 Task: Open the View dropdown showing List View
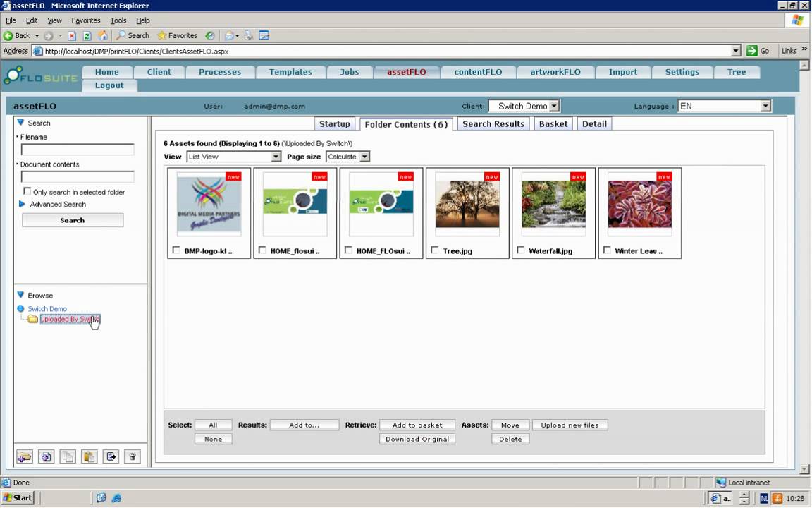(233, 157)
